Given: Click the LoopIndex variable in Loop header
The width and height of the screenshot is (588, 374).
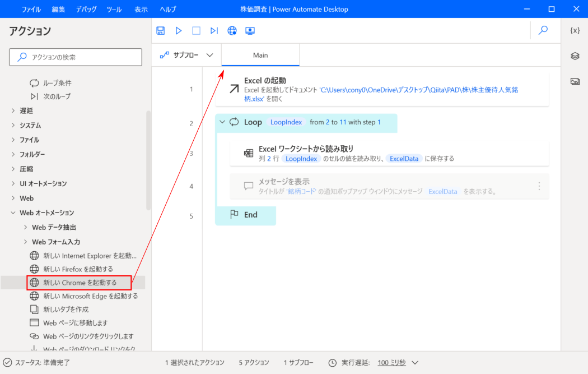Looking at the screenshot, I should tap(286, 122).
